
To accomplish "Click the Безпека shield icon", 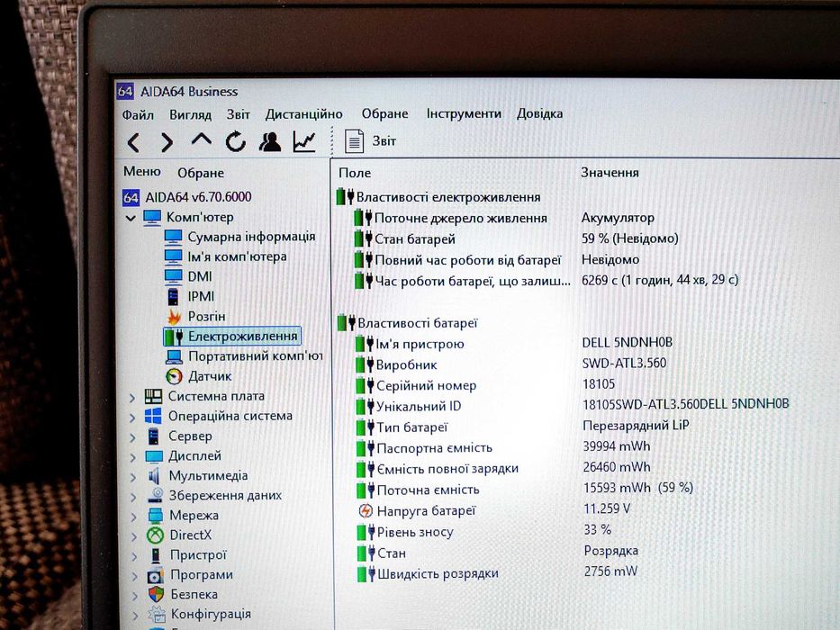I will coord(156,595).
